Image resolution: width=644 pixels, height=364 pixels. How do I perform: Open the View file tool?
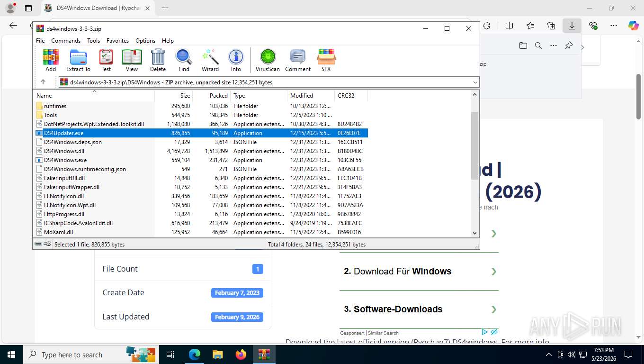[x=132, y=60]
